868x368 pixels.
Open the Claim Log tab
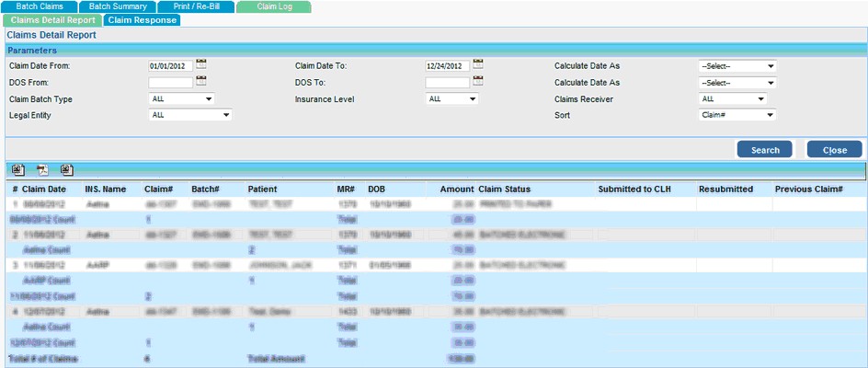[273, 6]
